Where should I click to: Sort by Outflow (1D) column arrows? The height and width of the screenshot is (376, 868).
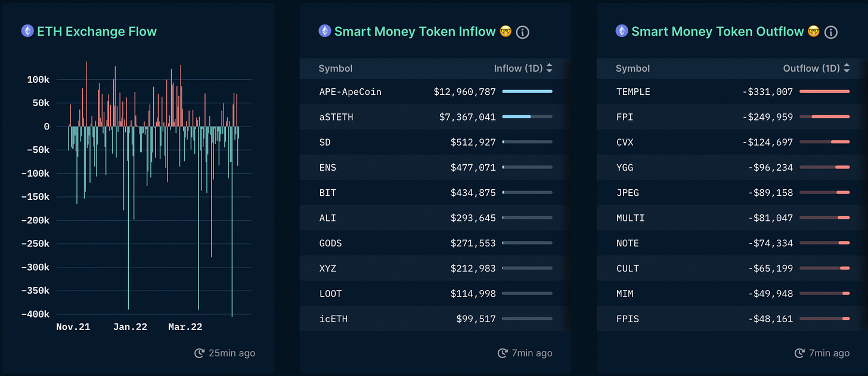[846, 69]
